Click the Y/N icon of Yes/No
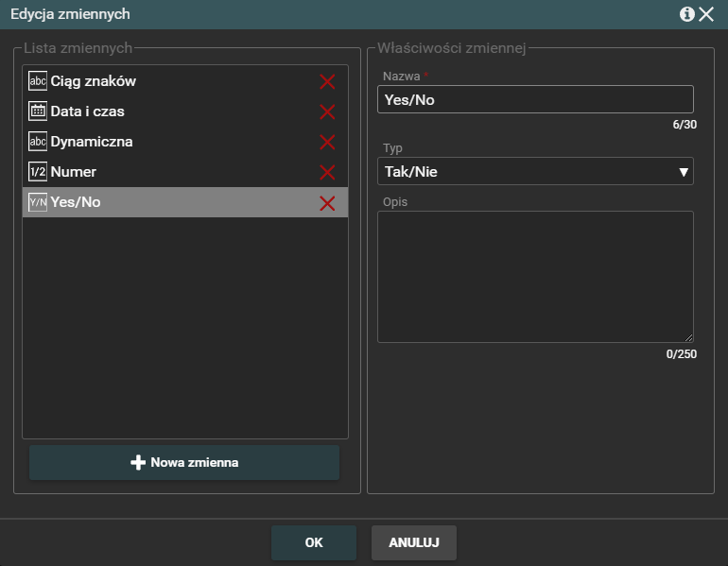This screenshot has width=728, height=566. click(x=38, y=202)
